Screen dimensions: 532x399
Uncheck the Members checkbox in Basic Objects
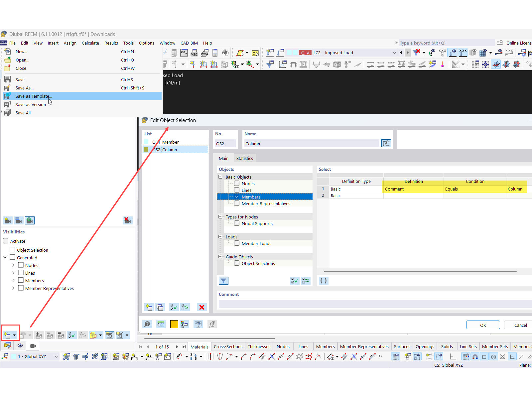coord(237,197)
